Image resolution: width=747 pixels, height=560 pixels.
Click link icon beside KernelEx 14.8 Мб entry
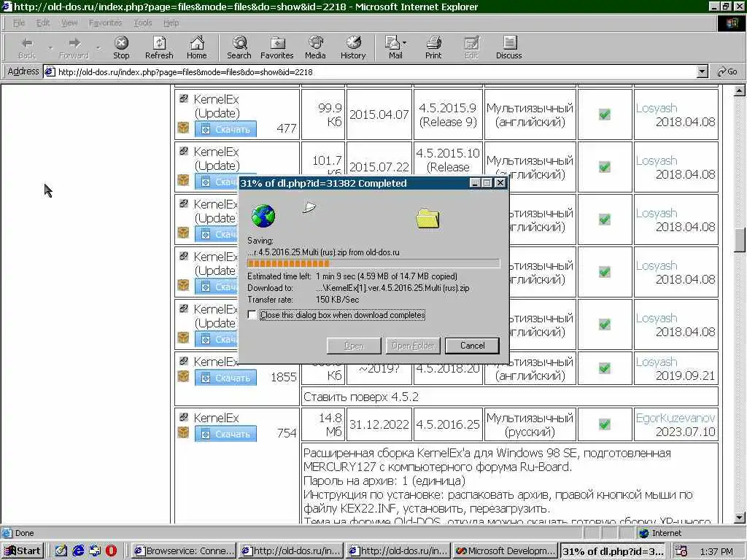[x=183, y=416]
